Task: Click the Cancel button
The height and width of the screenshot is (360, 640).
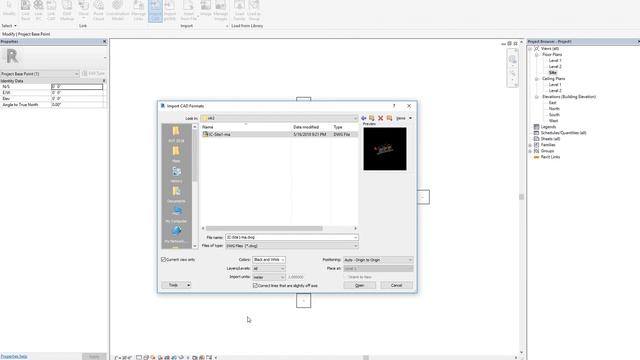Action: [396, 285]
